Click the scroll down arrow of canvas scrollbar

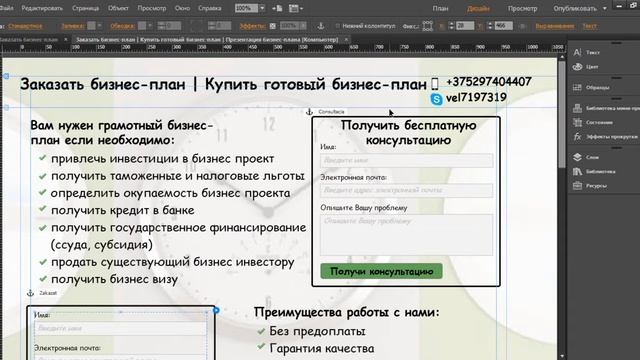pos(562,356)
